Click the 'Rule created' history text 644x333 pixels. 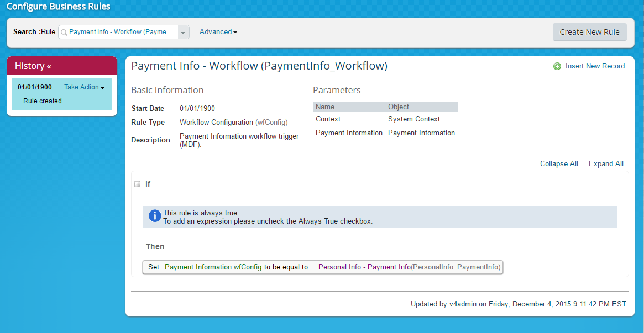coord(43,101)
